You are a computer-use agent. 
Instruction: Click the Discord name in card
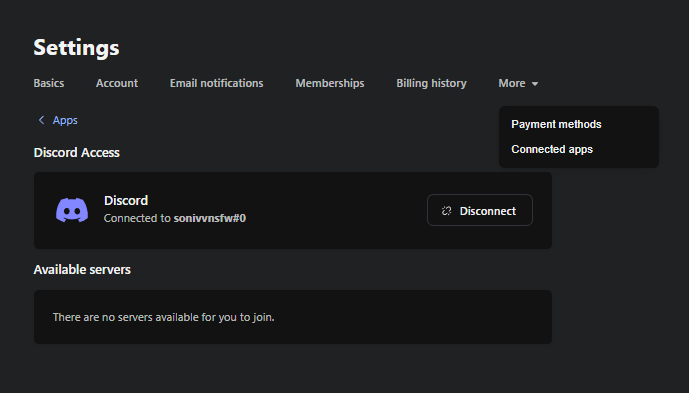[x=126, y=200]
